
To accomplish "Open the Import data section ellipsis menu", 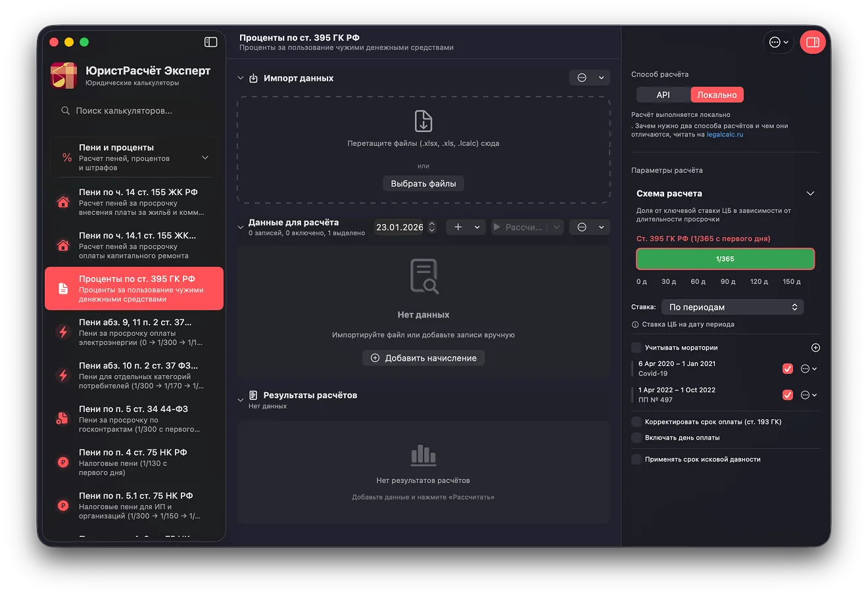I will 589,78.
